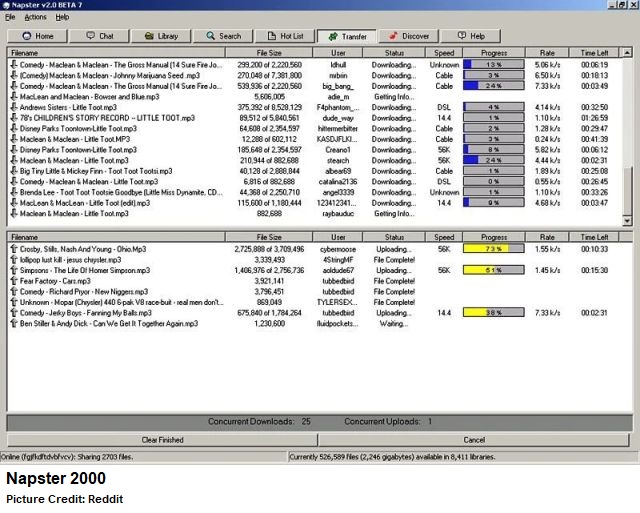The height and width of the screenshot is (513, 640).
Task: Open the File menu
Action: [10, 17]
